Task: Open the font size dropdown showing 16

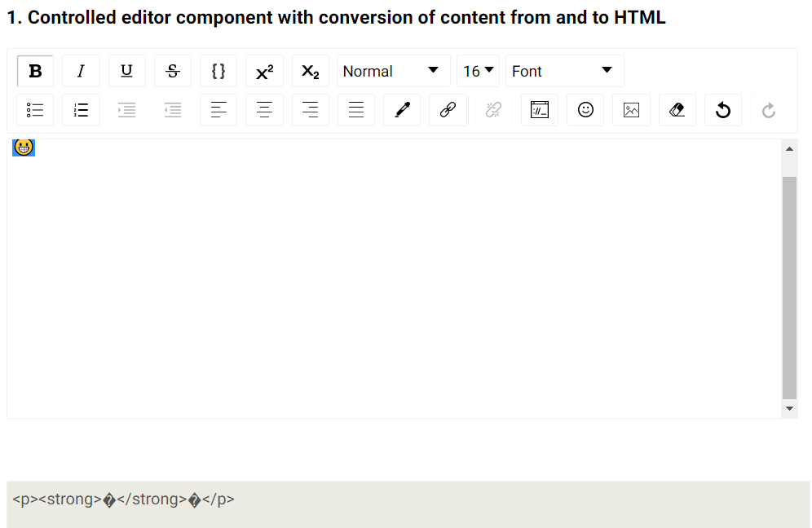Action: tap(478, 71)
